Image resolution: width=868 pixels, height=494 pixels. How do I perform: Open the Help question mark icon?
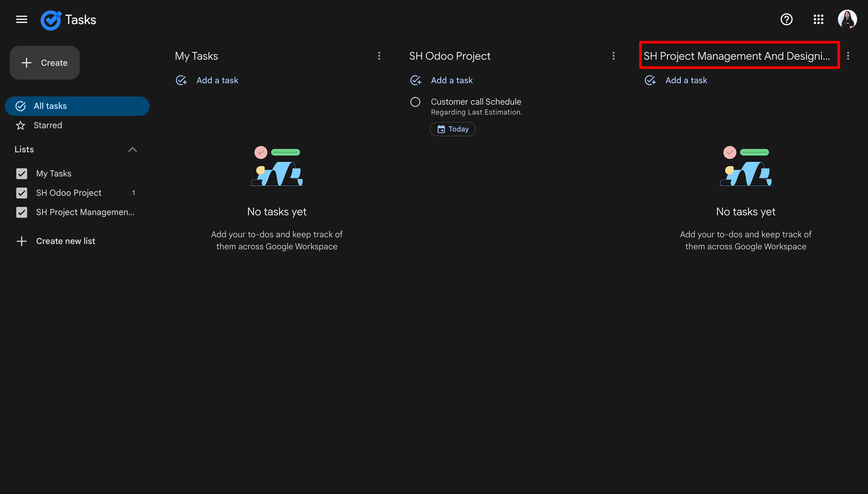787,19
